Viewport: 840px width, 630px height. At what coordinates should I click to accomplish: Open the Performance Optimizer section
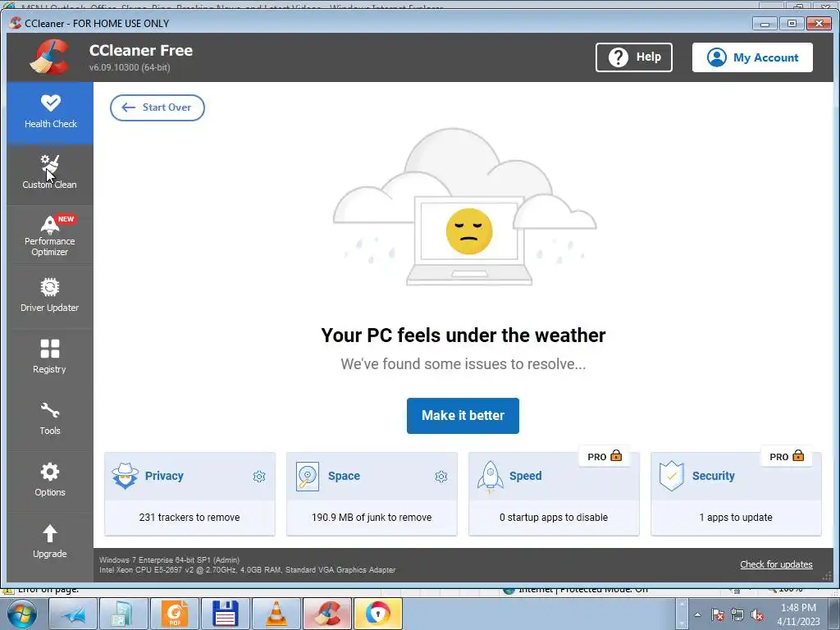[50, 235]
